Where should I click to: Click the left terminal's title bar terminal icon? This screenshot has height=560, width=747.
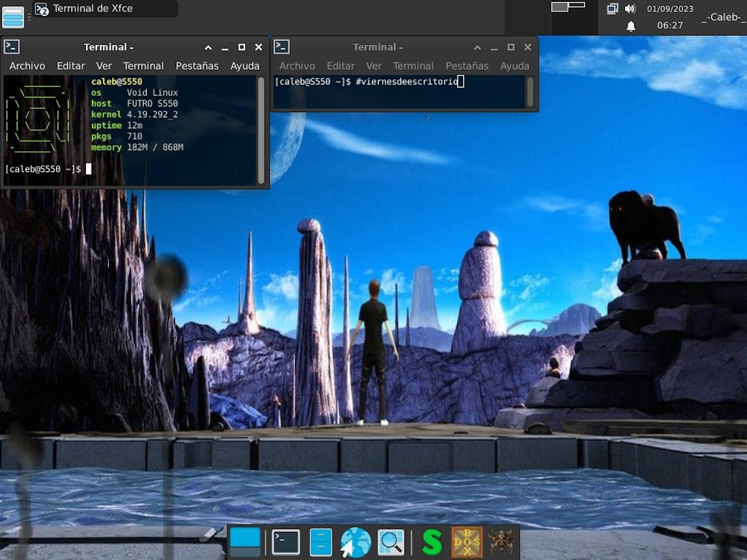(12, 47)
